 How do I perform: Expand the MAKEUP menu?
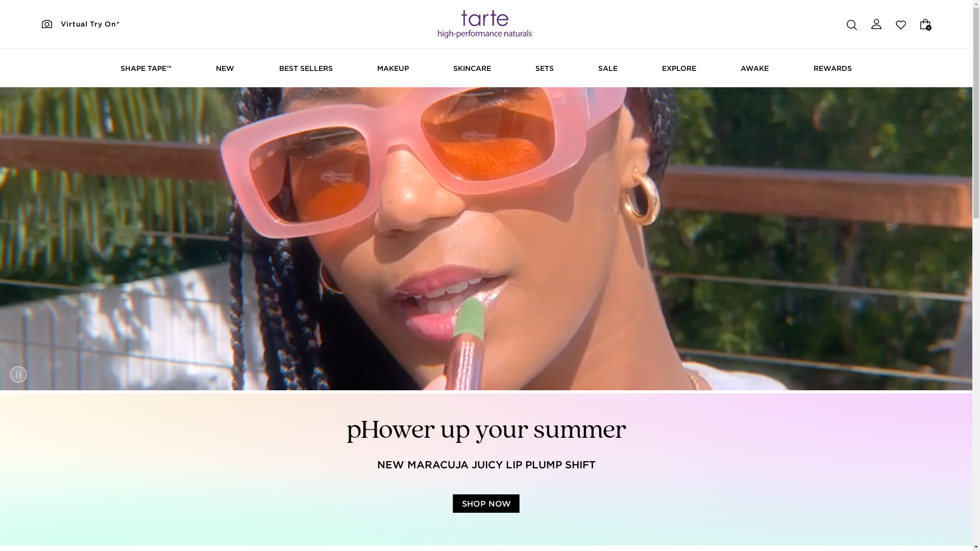[x=393, y=68]
